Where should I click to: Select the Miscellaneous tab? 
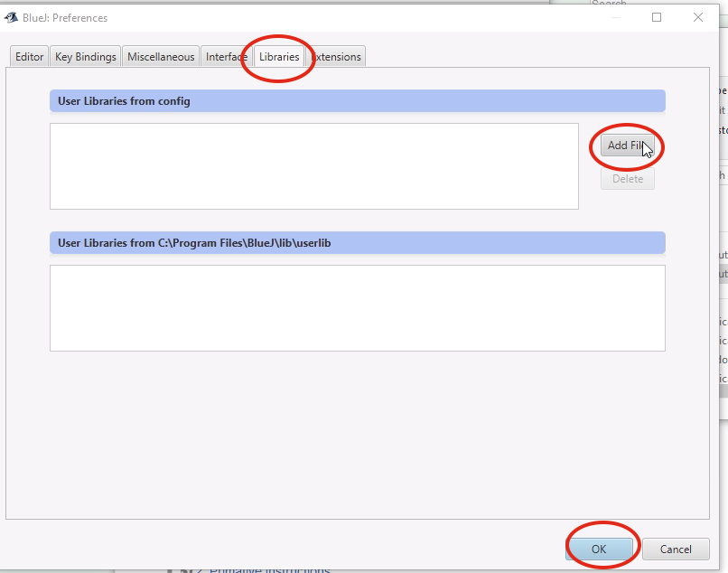161,57
